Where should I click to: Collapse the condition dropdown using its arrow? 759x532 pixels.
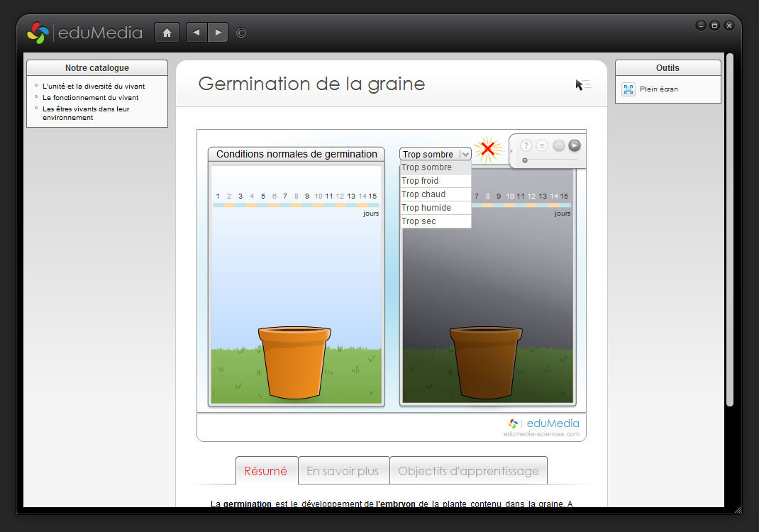point(465,154)
